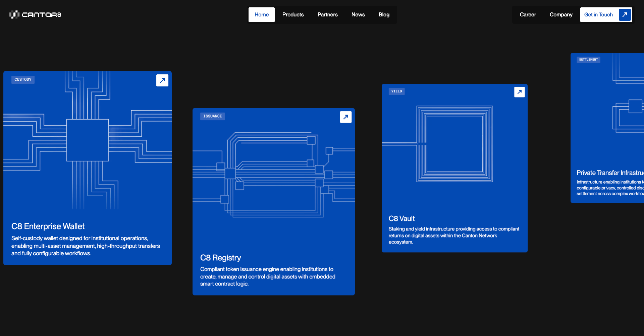Open the Private Transfer Infrastructure title
Viewport: 644px width, 336px height.
click(610, 173)
